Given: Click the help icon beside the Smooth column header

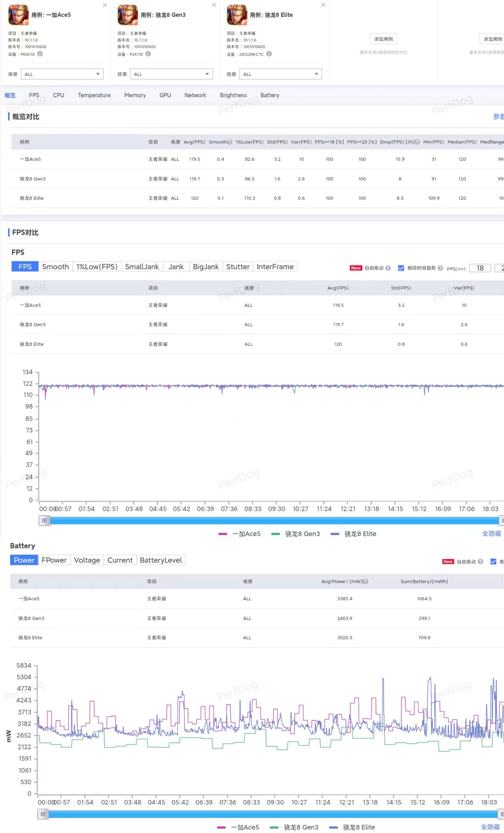Looking at the screenshot, I should coord(230,142).
